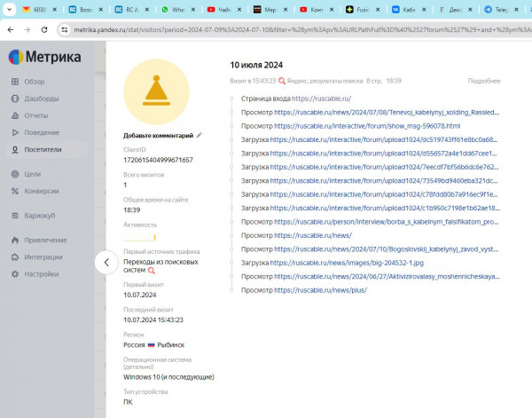Open the Цели section
The height and width of the screenshot is (418, 532).
32,174
